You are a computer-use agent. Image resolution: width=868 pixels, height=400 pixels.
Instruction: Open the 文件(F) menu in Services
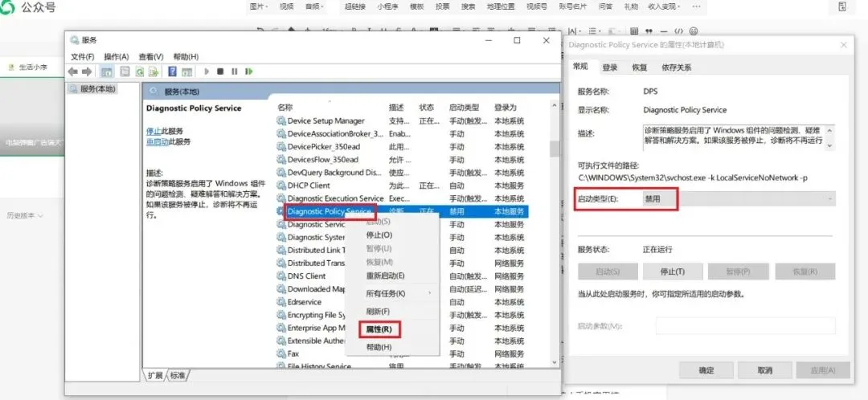(83, 56)
